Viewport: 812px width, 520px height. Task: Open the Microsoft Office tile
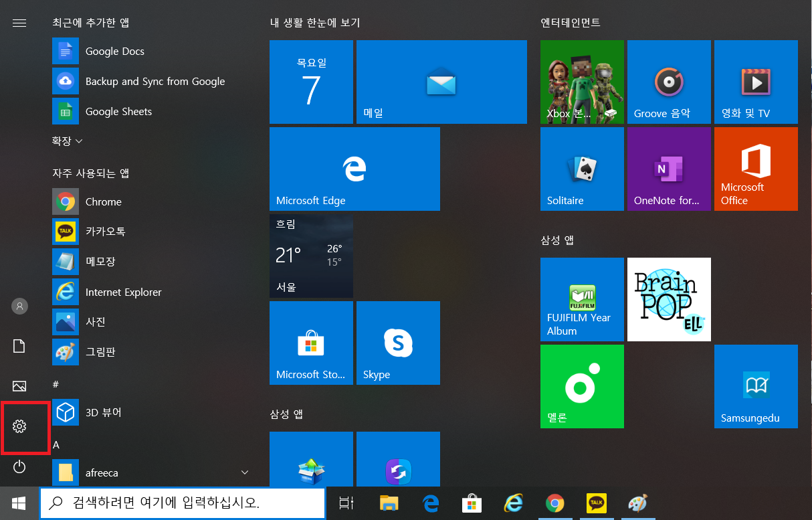tap(756, 169)
